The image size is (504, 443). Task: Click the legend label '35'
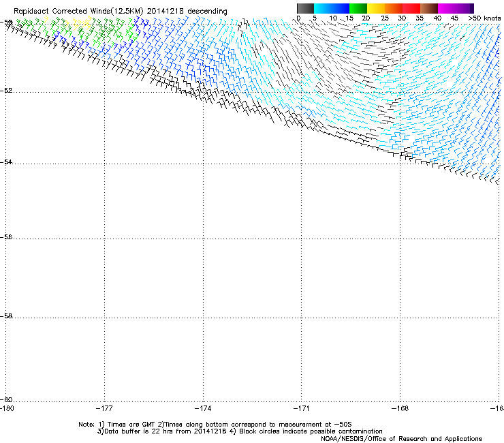[420, 18]
